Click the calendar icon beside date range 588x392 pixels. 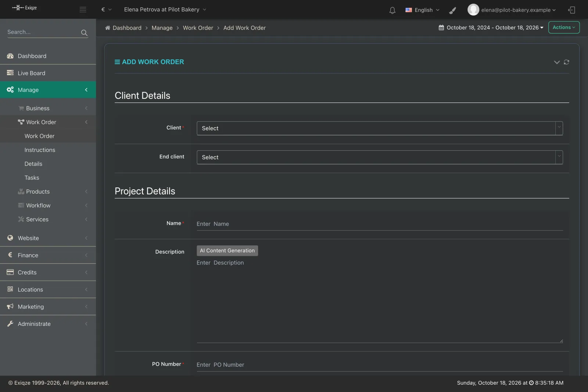tap(441, 28)
